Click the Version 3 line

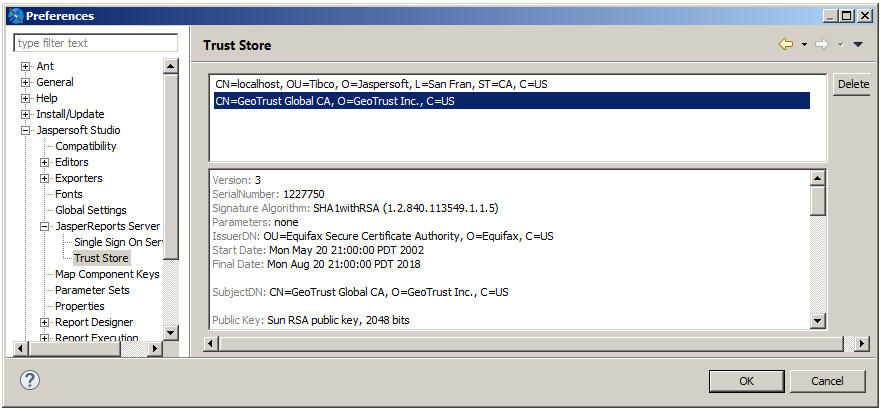point(237,180)
